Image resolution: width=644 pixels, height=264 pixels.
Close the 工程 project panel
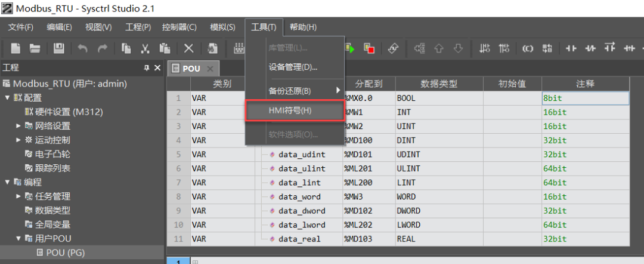[157, 68]
